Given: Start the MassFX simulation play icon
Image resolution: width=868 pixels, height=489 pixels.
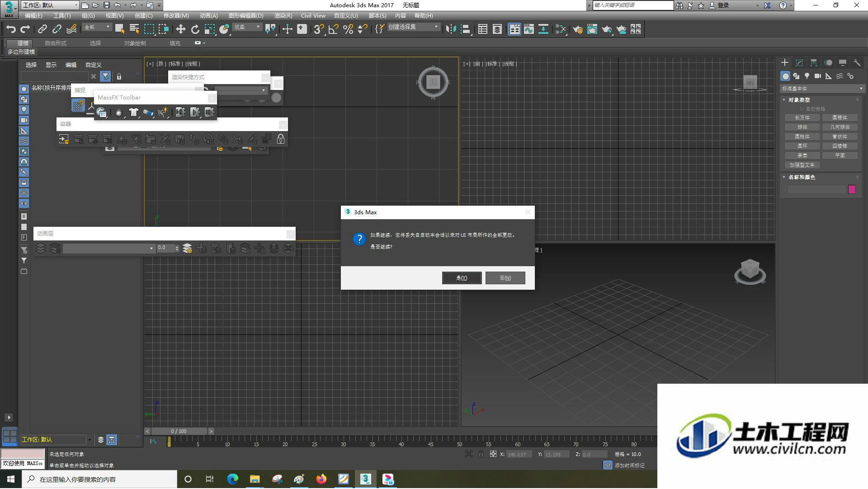Looking at the screenshot, I should (195, 113).
